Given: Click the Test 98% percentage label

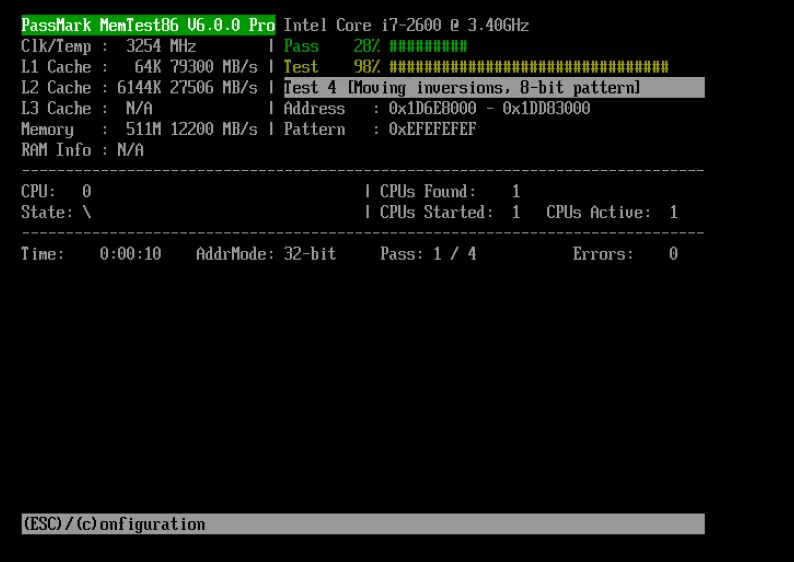Looking at the screenshot, I should 367,67.
